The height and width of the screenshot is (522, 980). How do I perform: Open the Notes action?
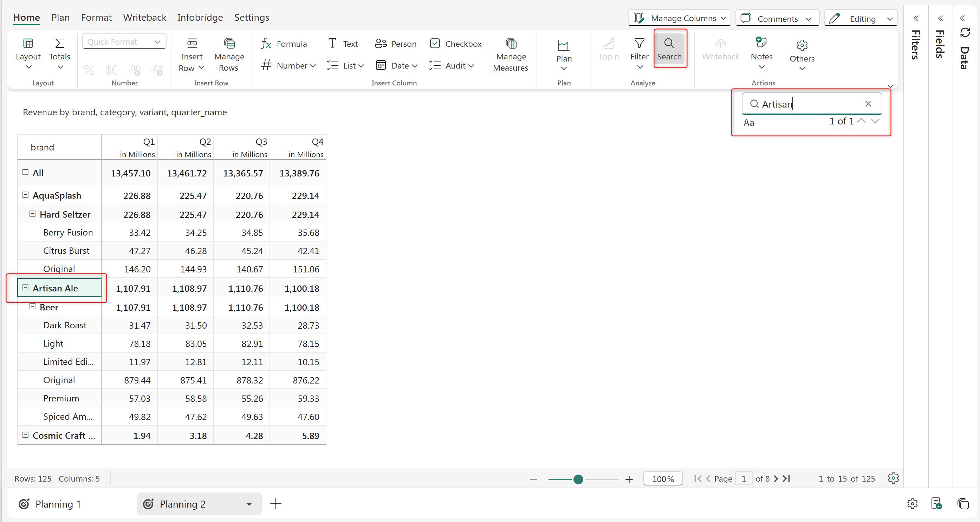761,50
